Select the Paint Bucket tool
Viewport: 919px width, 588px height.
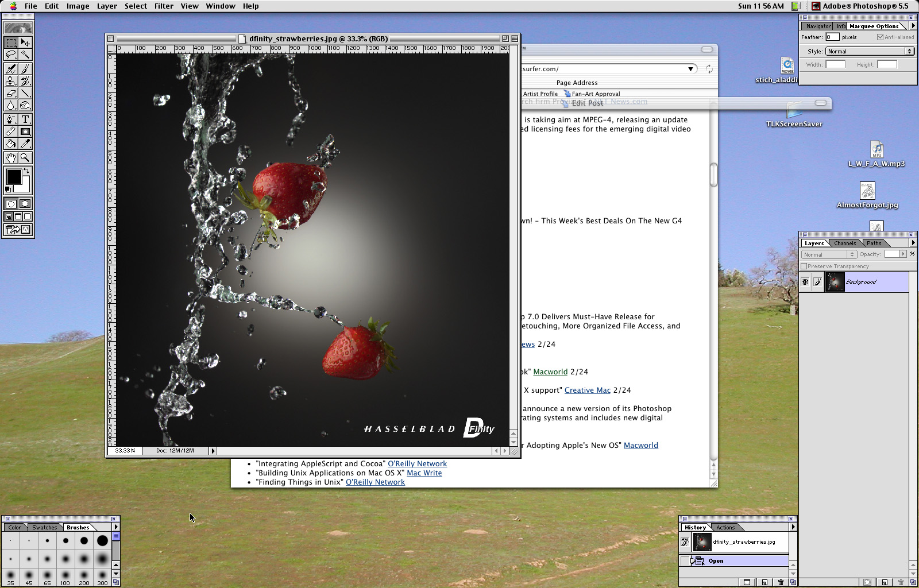tap(11, 144)
